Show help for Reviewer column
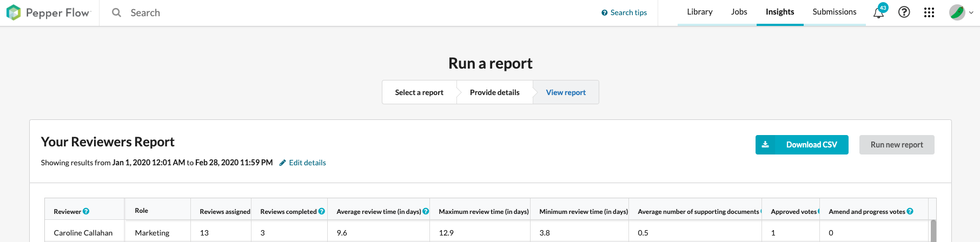Screen dimensions: 980x242 86,211
